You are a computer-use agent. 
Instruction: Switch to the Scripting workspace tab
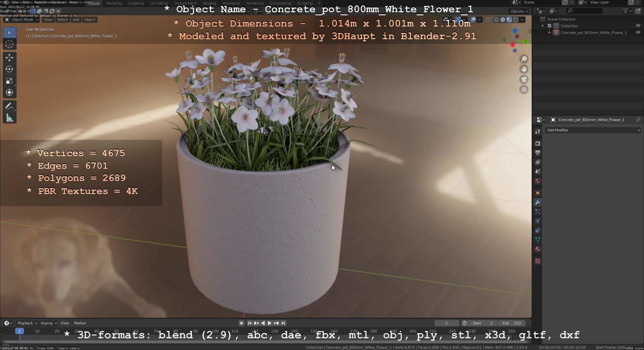point(305,3)
